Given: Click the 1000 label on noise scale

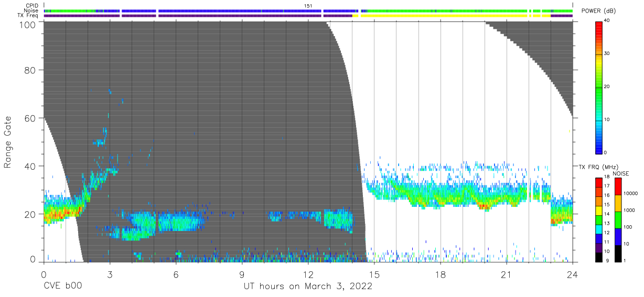Looking at the screenshot, I should (x=630, y=210).
